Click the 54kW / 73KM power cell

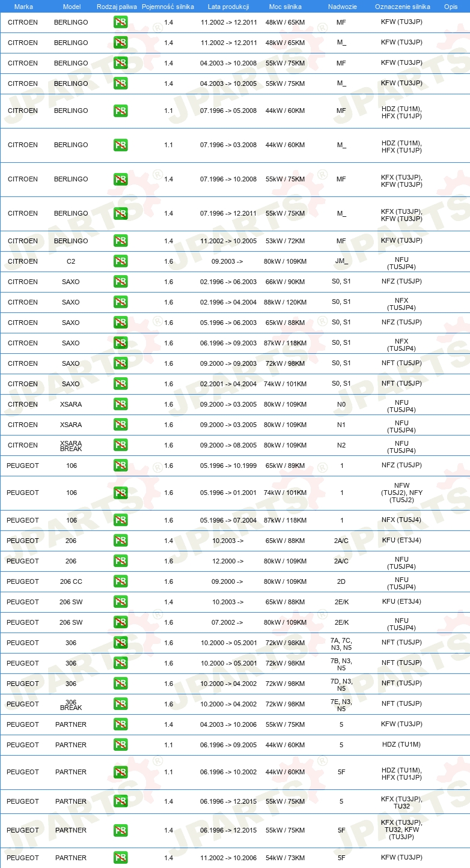(x=285, y=858)
